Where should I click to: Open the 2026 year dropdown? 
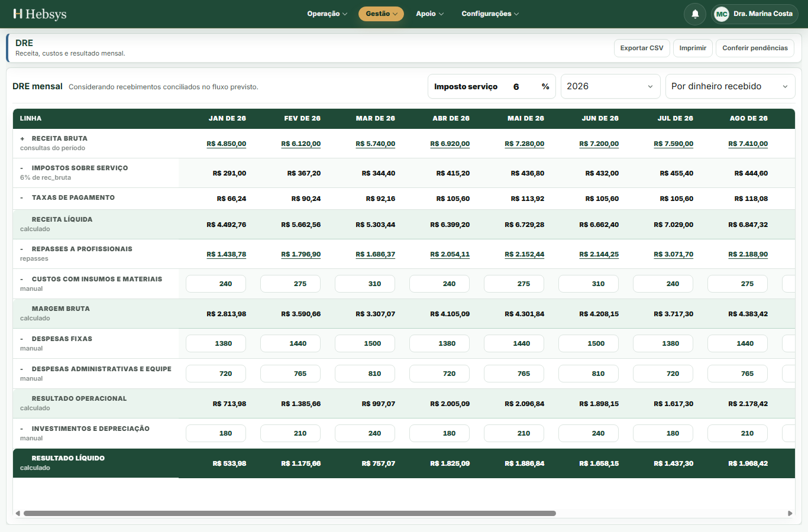tap(610, 86)
